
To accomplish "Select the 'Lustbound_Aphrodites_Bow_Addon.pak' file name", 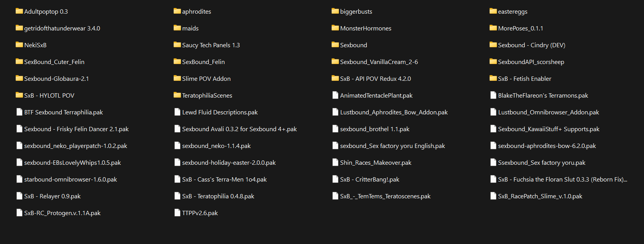I will [394, 112].
